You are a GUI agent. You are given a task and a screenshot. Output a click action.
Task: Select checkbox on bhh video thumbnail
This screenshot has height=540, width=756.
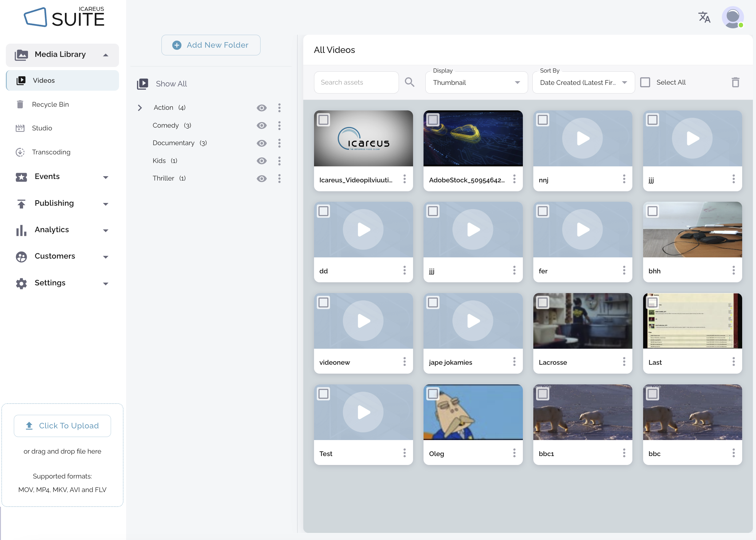652,211
